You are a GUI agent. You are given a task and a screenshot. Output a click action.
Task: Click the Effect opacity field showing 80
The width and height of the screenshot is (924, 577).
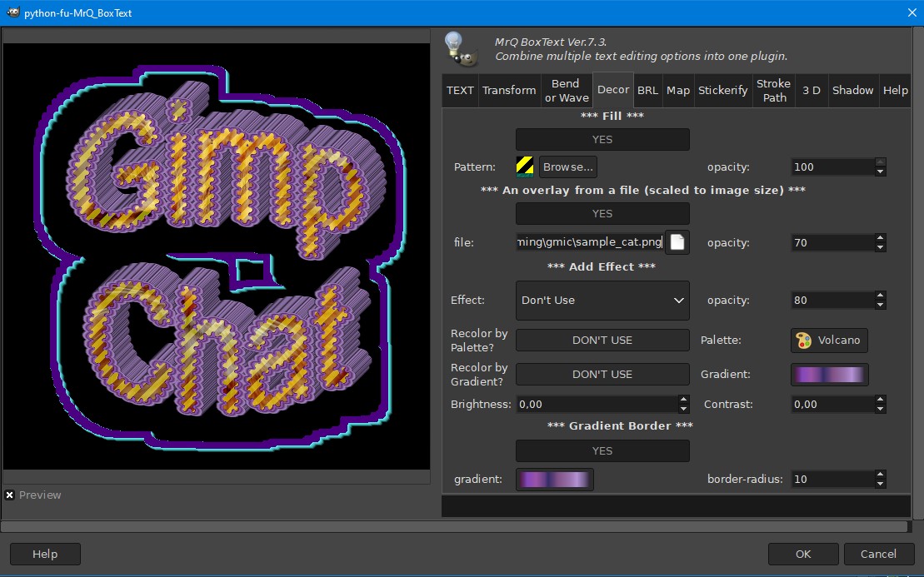832,301
